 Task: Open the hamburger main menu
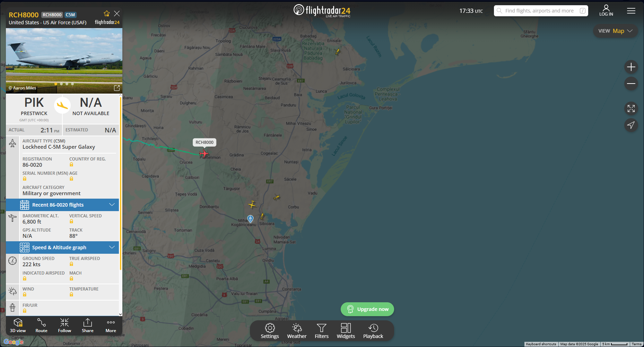631,11
